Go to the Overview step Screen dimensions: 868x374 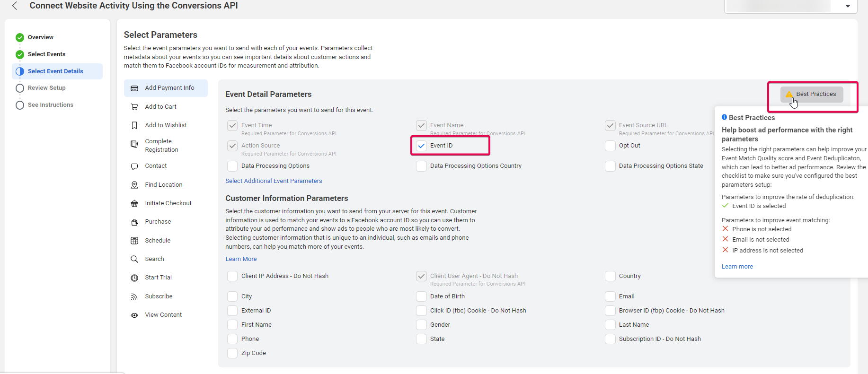click(41, 37)
